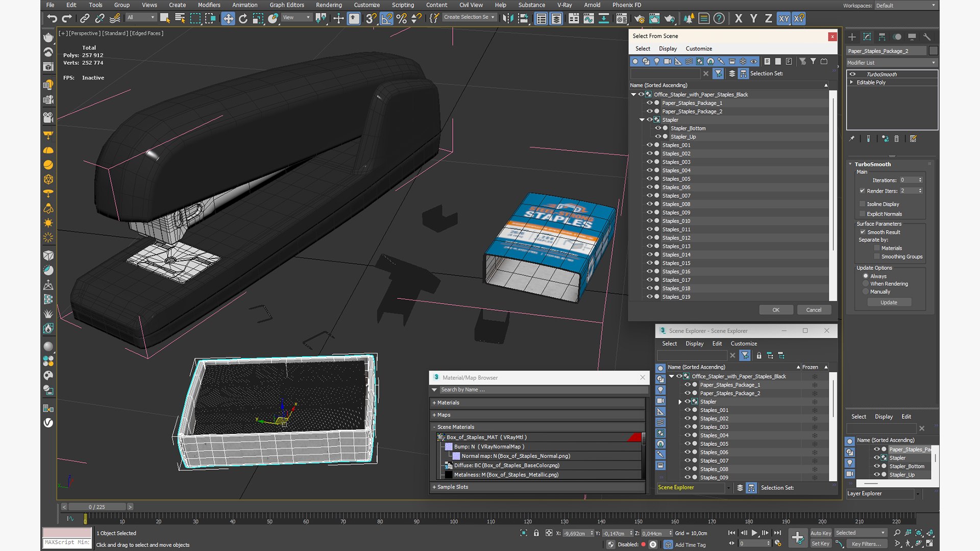Viewport: 980px width, 551px height.
Task: Constrain to X axis button
Action: tap(739, 19)
